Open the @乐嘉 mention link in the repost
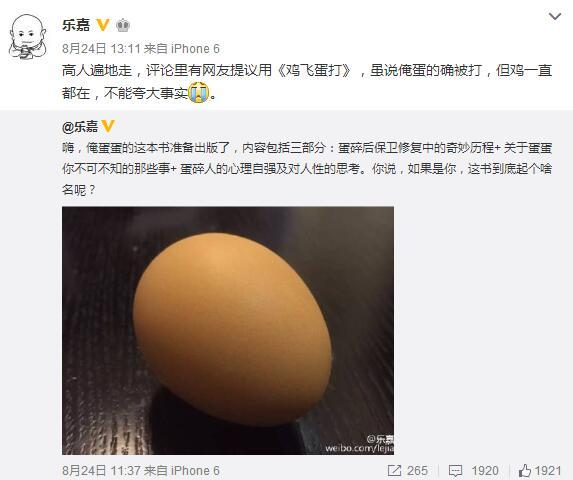This screenshot has height=480, width=573. pos(80,126)
